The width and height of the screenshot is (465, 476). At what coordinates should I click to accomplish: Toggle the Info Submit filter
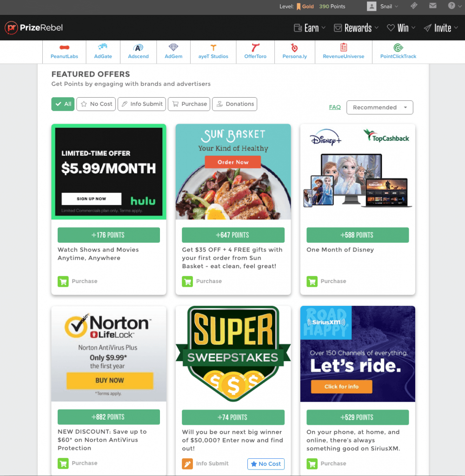tap(141, 104)
